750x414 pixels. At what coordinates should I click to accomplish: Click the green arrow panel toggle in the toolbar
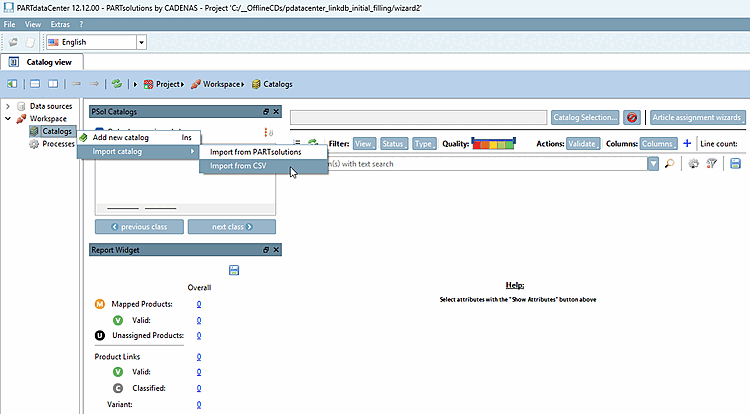[x=12, y=84]
